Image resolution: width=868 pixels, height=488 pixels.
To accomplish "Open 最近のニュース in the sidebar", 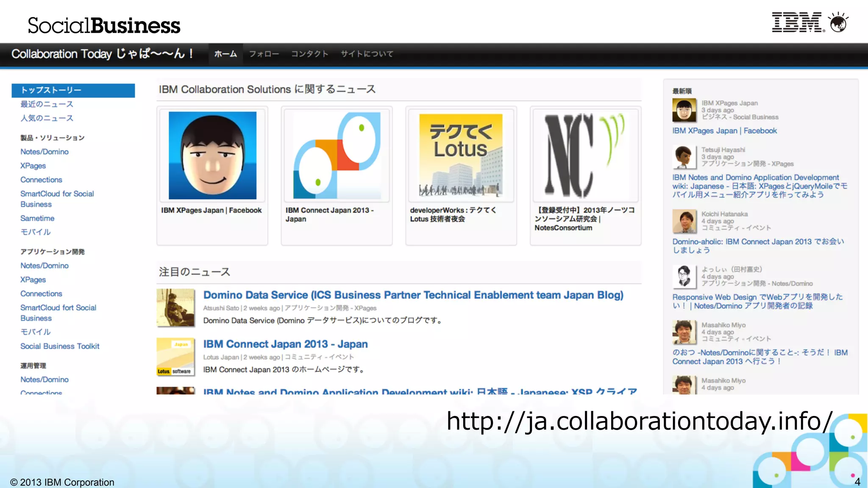I will point(47,104).
